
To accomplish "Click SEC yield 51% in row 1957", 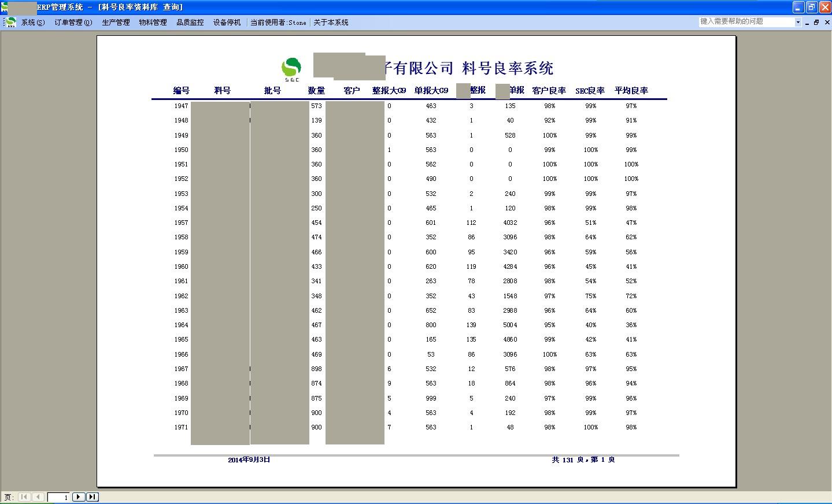I will click(x=590, y=223).
